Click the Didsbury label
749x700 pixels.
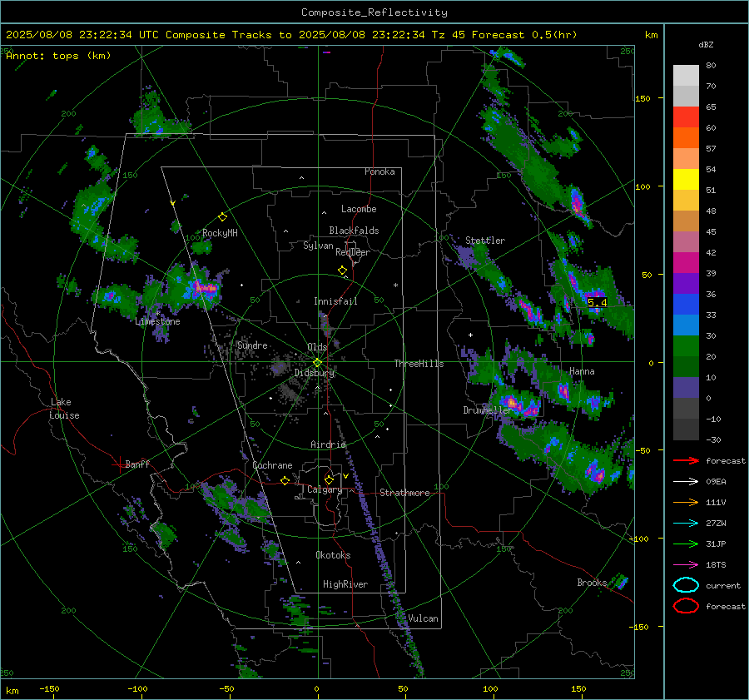click(315, 373)
